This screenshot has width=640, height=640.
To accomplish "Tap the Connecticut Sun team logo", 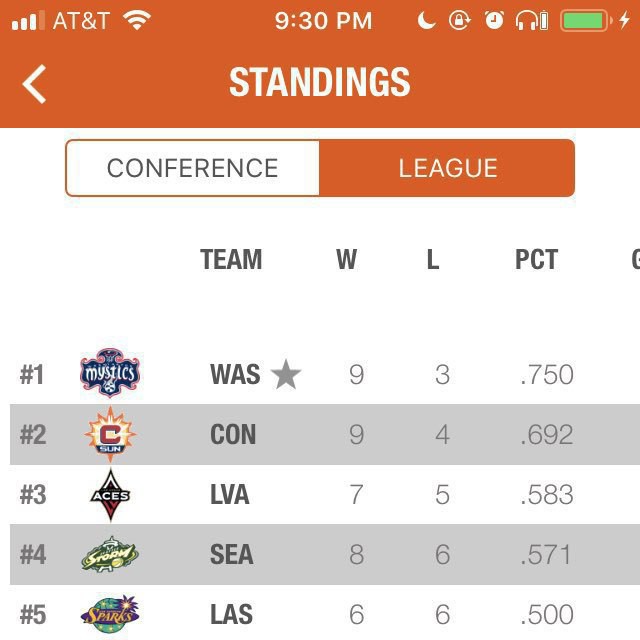I will pos(110,434).
